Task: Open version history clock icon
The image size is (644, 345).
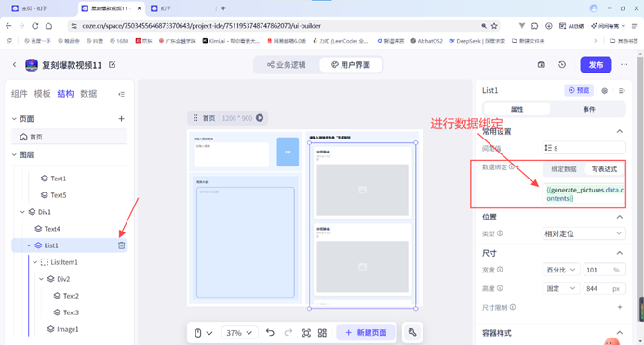Action: click(562, 65)
